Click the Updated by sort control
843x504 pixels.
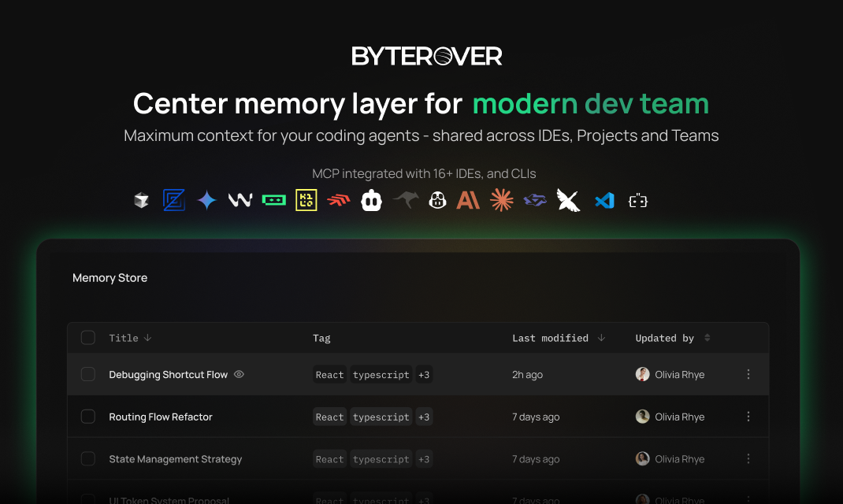click(706, 337)
